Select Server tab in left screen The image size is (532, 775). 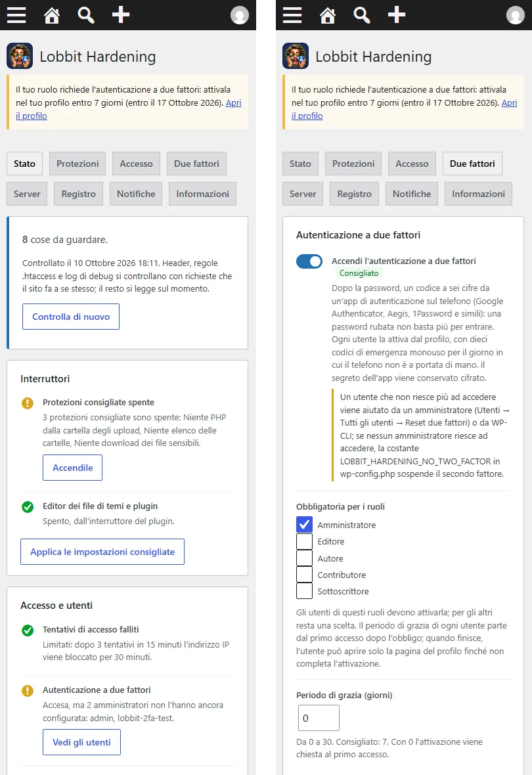click(27, 194)
